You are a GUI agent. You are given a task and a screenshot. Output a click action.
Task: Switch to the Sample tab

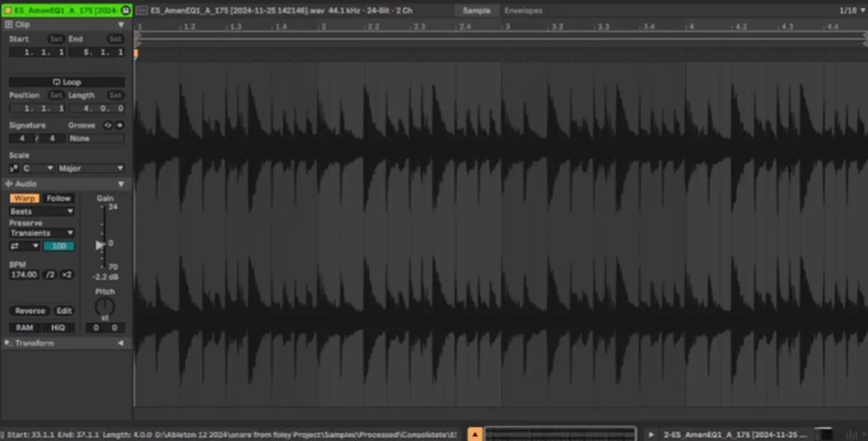click(x=477, y=10)
